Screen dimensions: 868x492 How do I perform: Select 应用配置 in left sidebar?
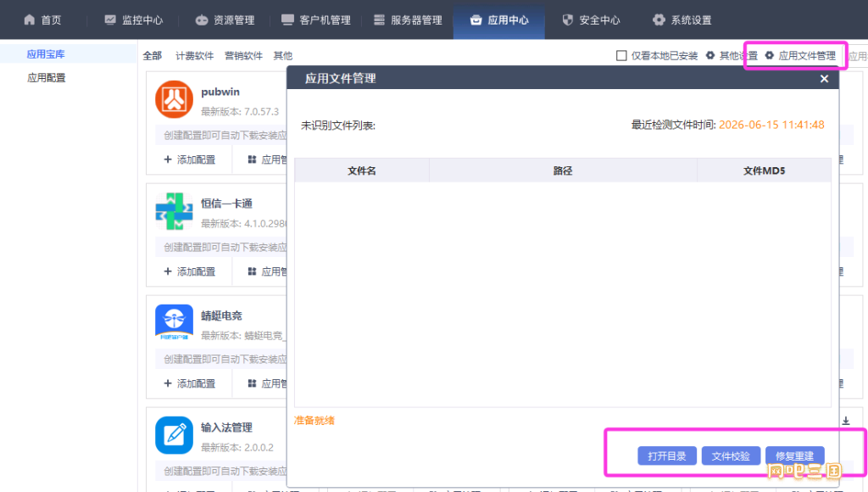pos(47,77)
